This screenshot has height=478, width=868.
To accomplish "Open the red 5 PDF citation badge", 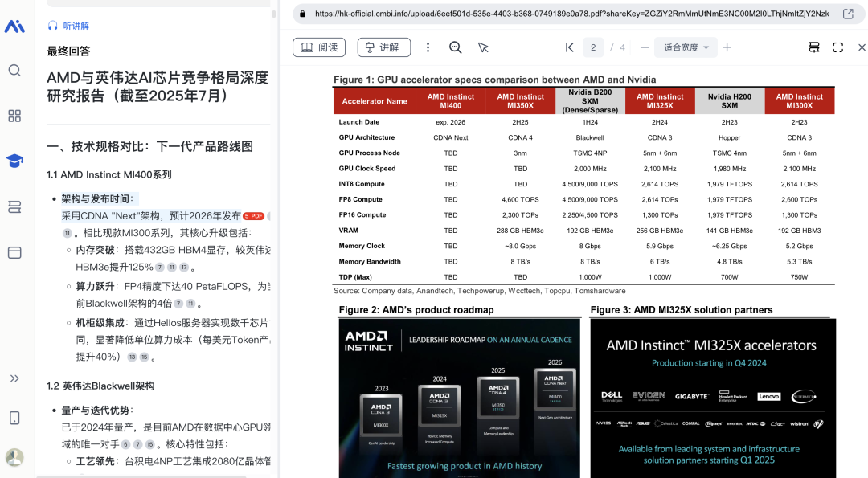I will 253,216.
